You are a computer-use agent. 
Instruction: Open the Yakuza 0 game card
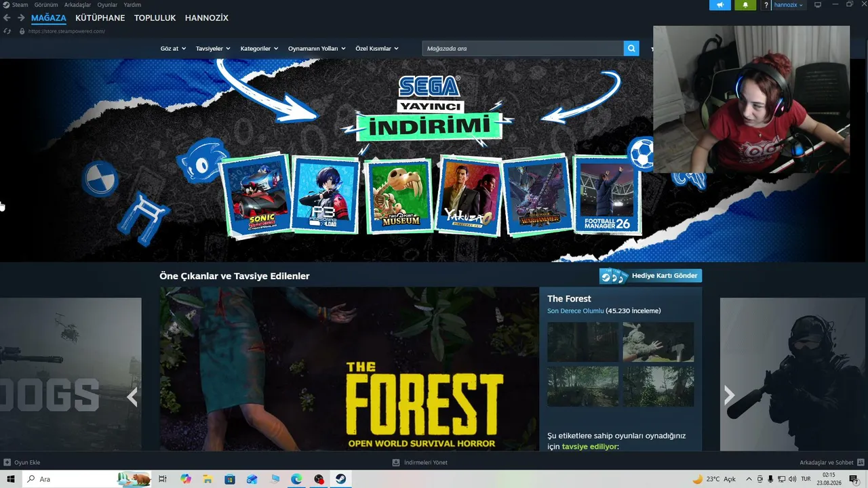pyautogui.click(x=469, y=195)
